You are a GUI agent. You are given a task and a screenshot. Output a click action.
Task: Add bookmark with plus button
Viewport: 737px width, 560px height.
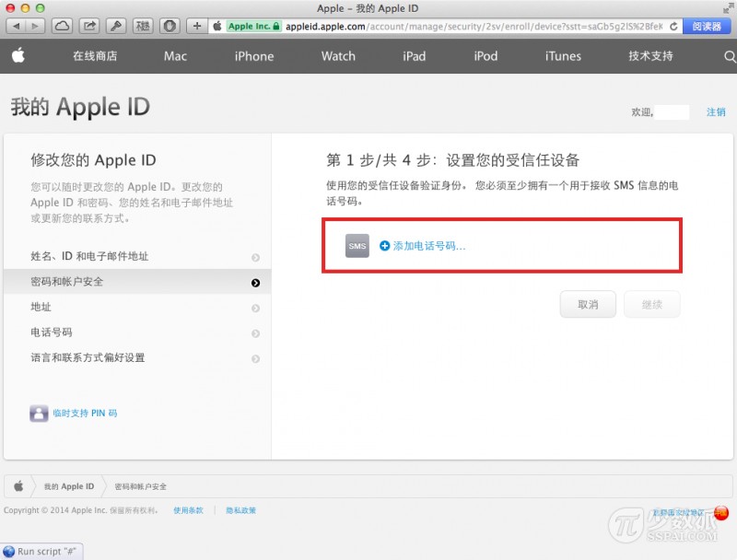coord(197,27)
